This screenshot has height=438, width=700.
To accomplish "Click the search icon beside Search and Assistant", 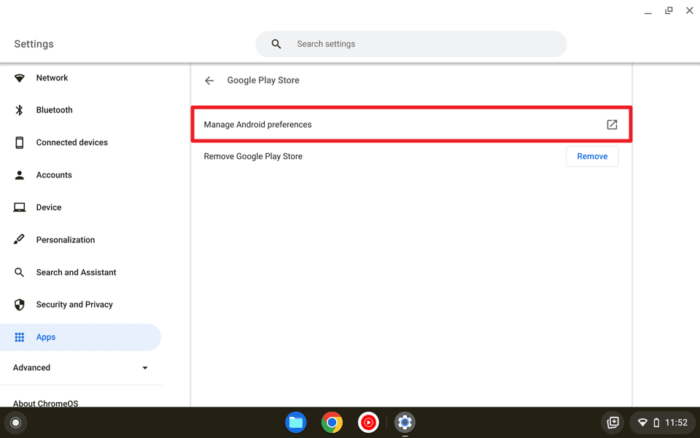I will (19, 272).
